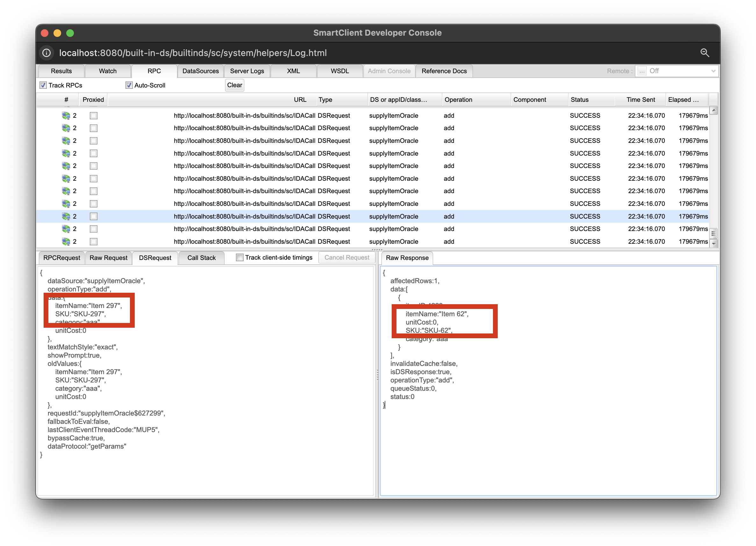Open the Call Stack tab
756x546 pixels.
coord(201,258)
